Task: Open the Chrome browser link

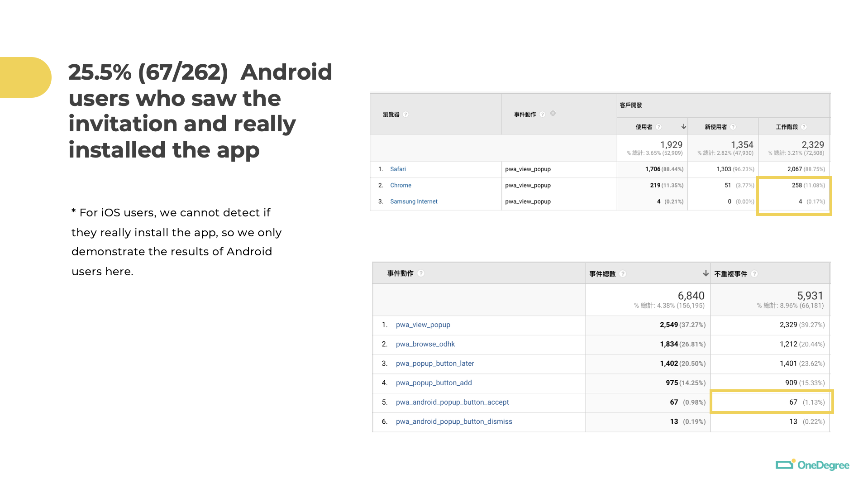Action: coord(401,186)
